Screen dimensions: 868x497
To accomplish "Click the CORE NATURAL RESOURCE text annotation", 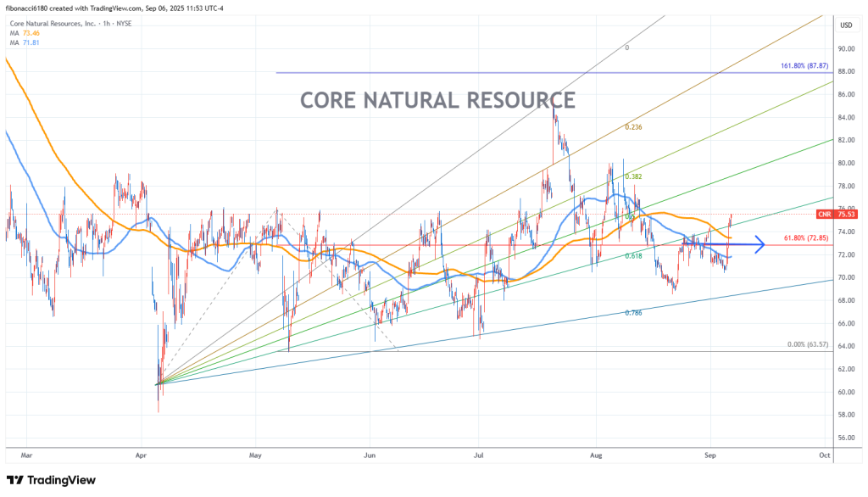I will (437, 100).
